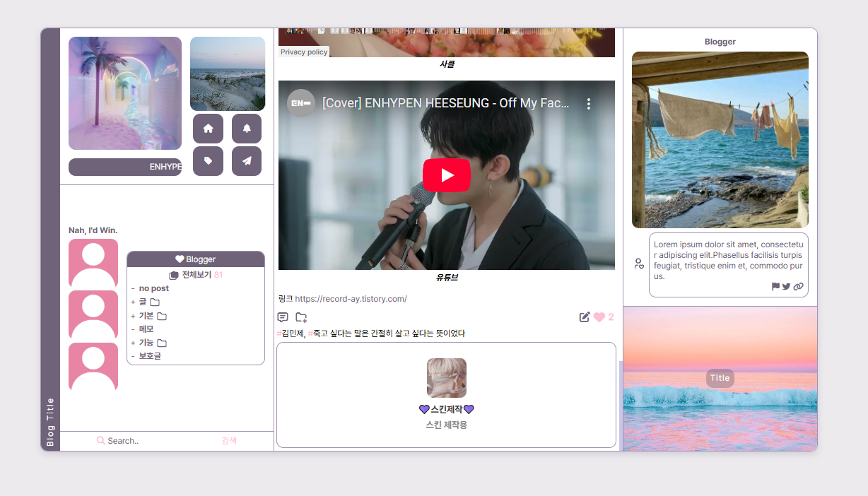Click the user follow icon beside description

click(x=639, y=264)
